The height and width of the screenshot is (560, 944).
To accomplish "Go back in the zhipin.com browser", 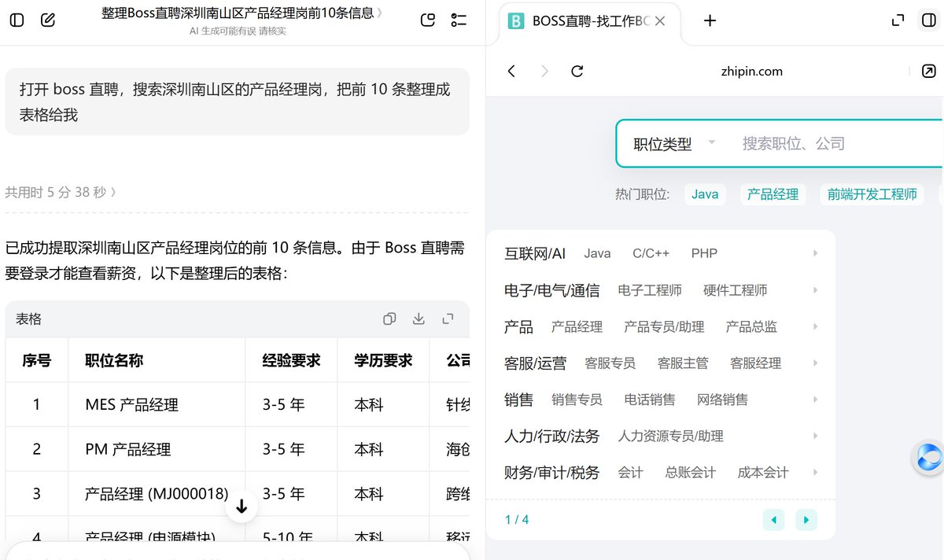I will [x=511, y=72].
